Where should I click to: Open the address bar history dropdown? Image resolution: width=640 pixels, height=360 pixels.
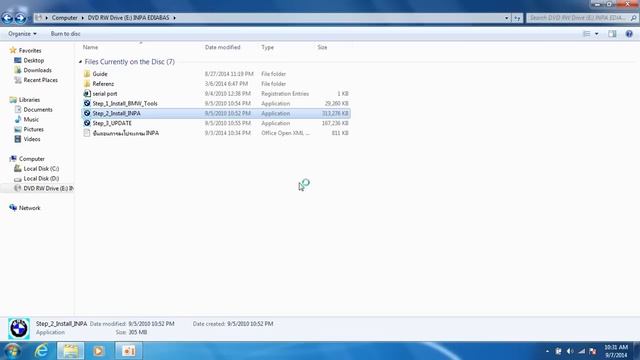pyautogui.click(x=507, y=18)
